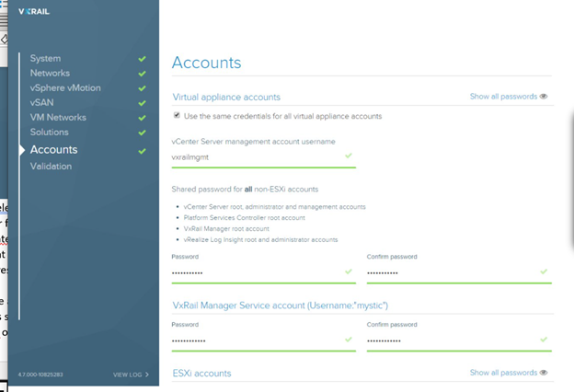The width and height of the screenshot is (574, 392).
Task: Click green checkmark beside System
Action: pos(142,59)
